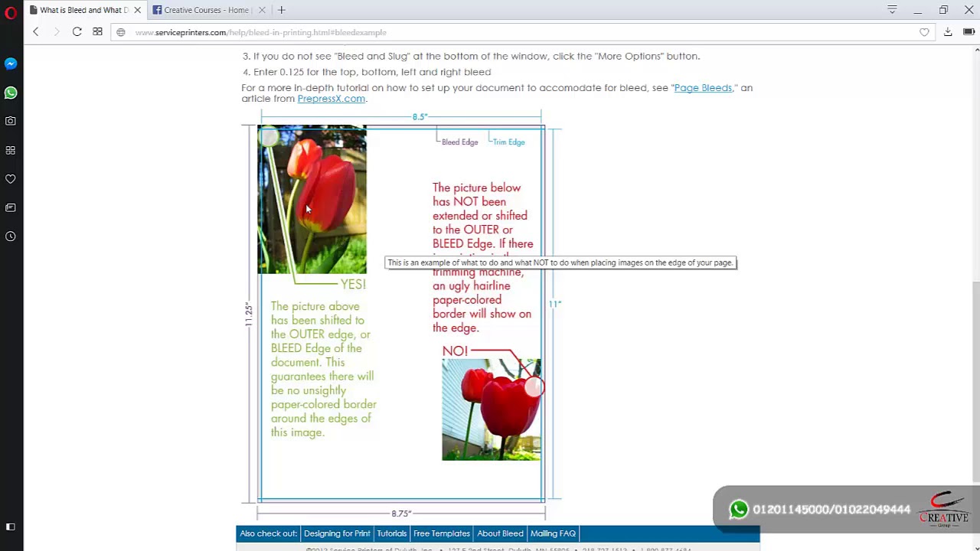Open the "Mailing FAQ" footer link
Viewport: 980px width, 551px height.
click(x=553, y=533)
